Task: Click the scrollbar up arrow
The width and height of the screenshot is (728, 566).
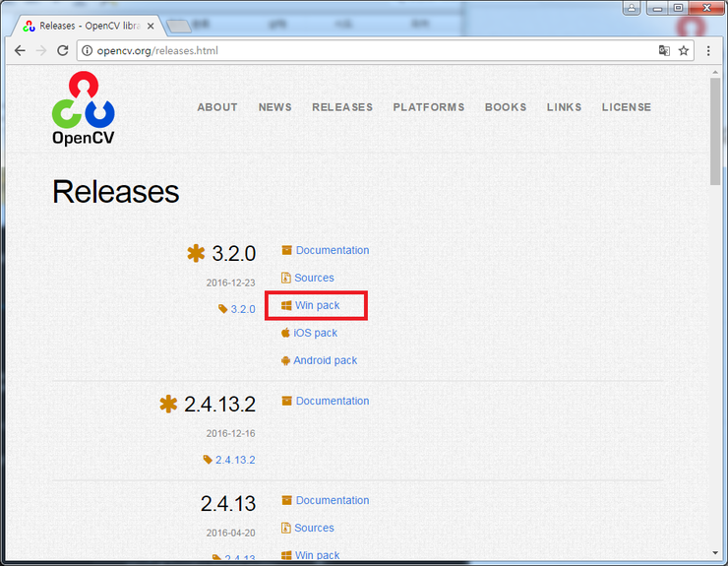Action: tap(715, 72)
